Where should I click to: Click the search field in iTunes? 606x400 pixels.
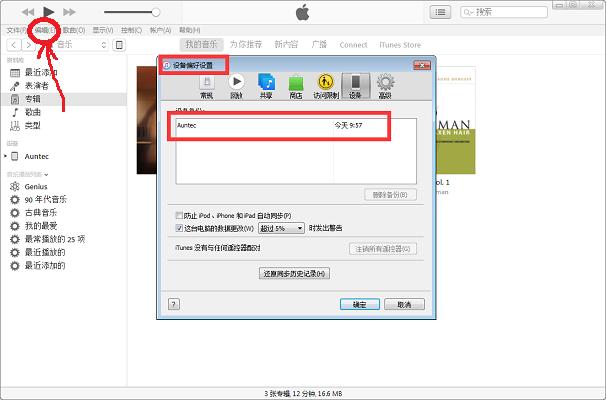click(x=504, y=12)
